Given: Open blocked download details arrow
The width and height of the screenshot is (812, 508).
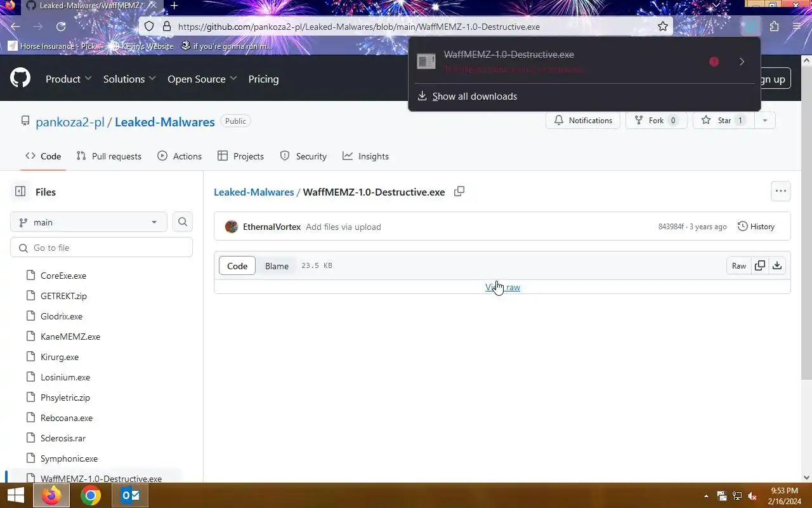Looking at the screenshot, I should pyautogui.click(x=742, y=62).
